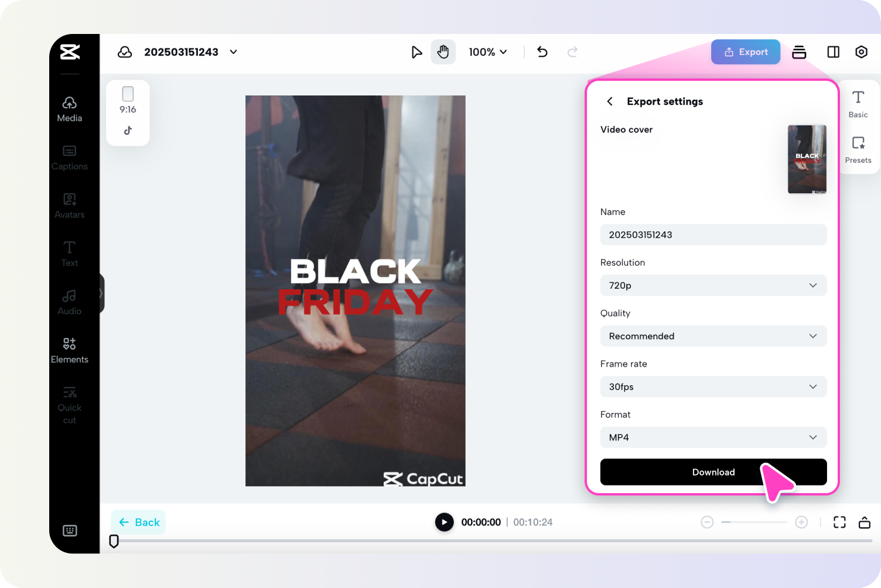The height and width of the screenshot is (588, 881).
Task: Click the 00:10:24 duration text
Action: tap(533, 522)
